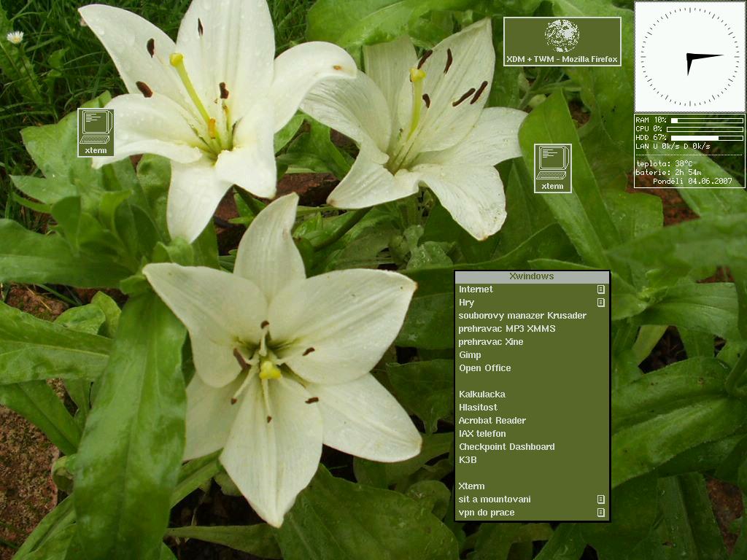Select Hlasitost volume menu entry
The height and width of the screenshot is (560, 747).
(x=478, y=408)
